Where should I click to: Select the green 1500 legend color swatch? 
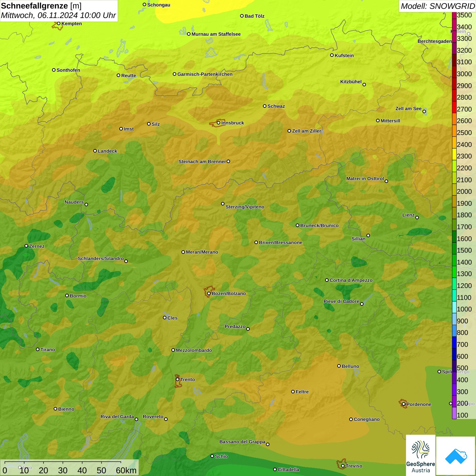454,249
